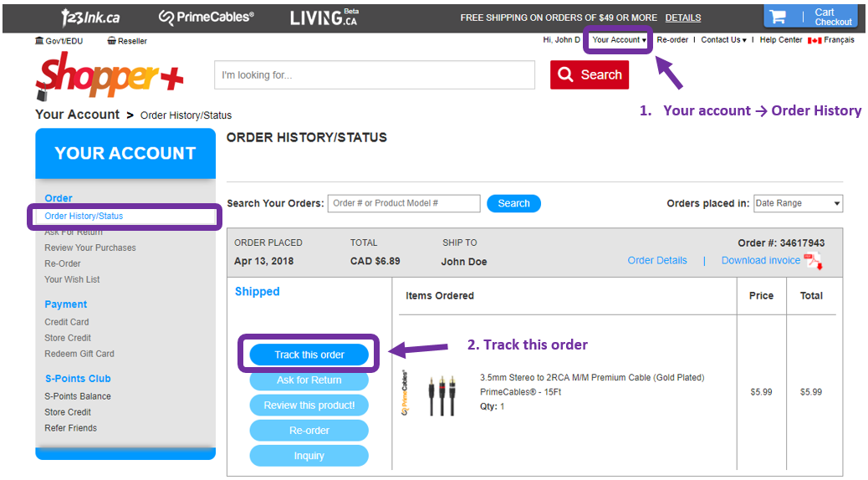Click the Payment section heading

pyautogui.click(x=65, y=304)
